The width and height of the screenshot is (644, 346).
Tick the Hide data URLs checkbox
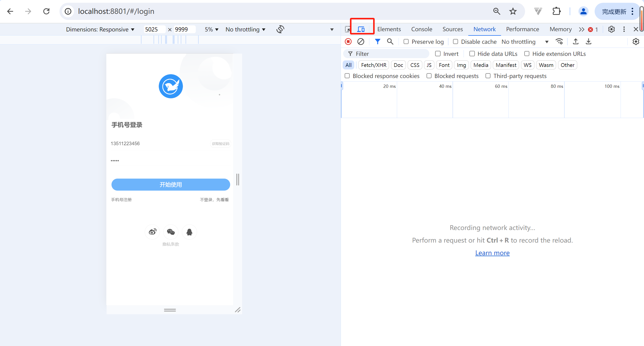(x=472, y=54)
